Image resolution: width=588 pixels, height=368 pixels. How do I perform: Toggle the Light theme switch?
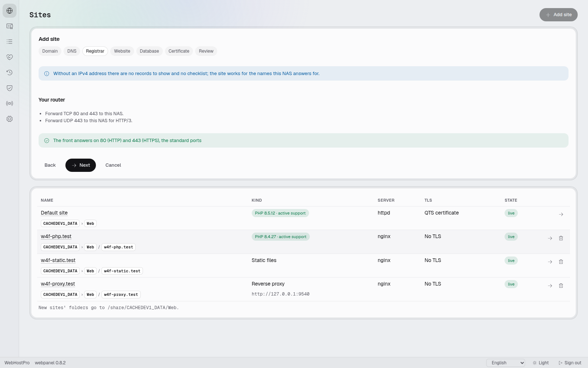tap(541, 363)
